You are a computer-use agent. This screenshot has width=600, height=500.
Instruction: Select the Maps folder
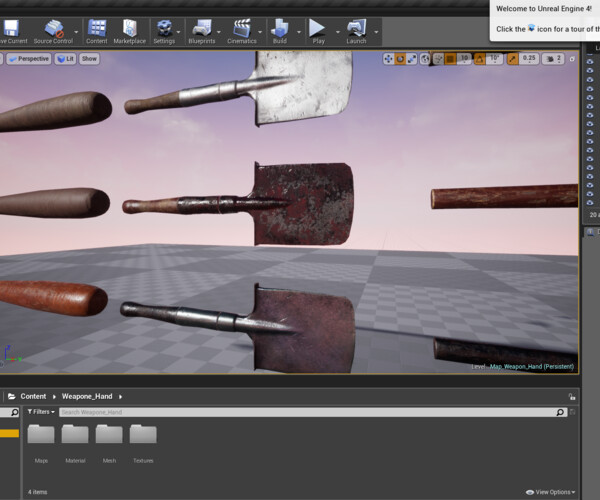[x=41, y=443]
